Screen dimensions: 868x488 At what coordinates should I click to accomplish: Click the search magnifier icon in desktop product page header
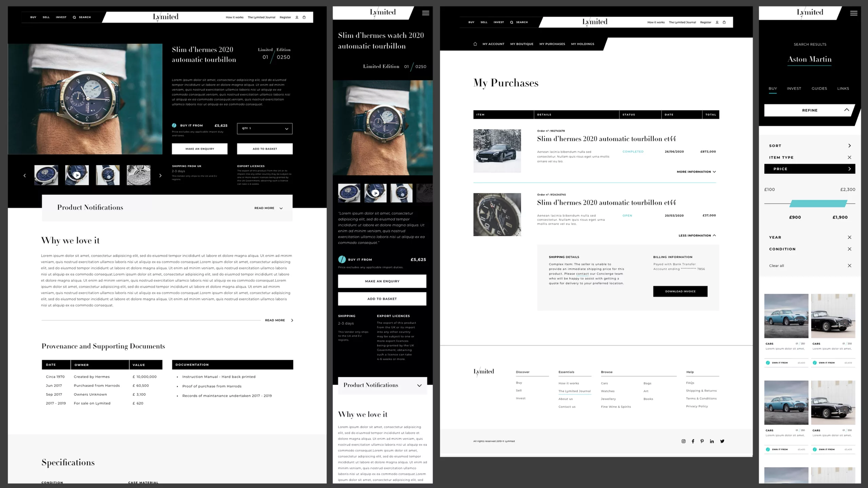pos(74,17)
